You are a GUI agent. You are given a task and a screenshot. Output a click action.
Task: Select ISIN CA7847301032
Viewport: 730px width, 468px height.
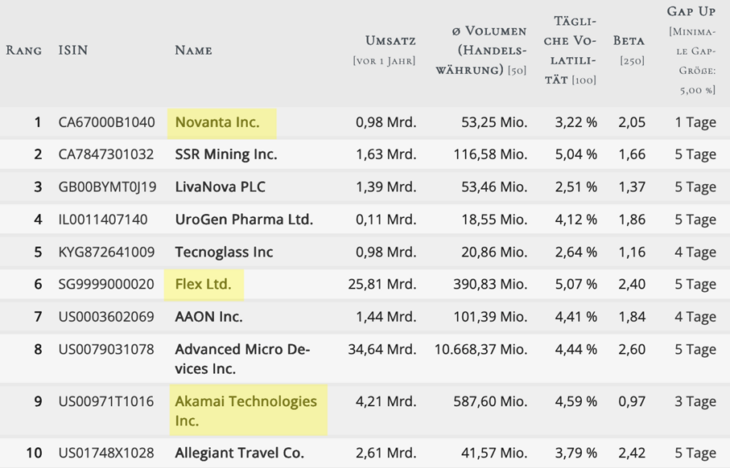(x=106, y=154)
